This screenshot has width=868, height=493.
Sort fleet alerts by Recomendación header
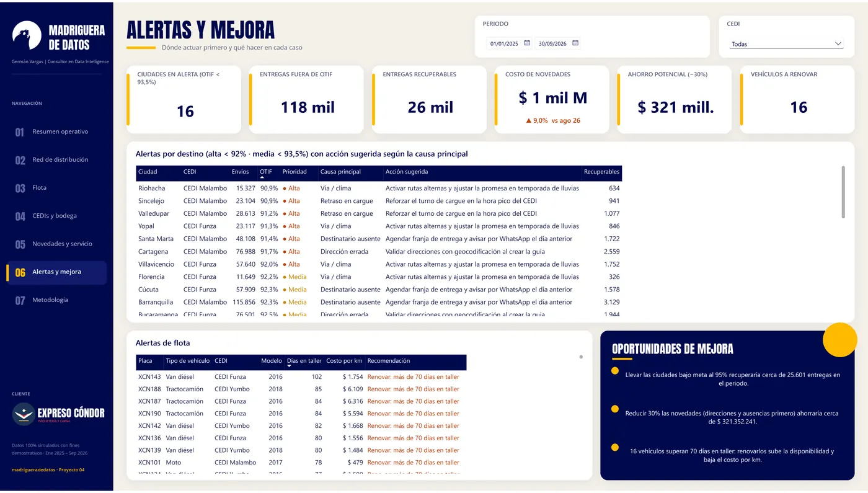(389, 361)
